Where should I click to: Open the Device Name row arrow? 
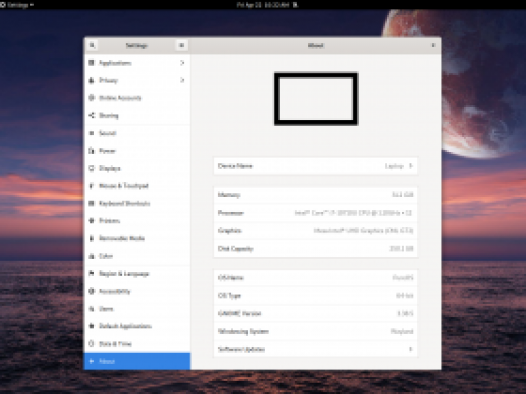tap(410, 166)
